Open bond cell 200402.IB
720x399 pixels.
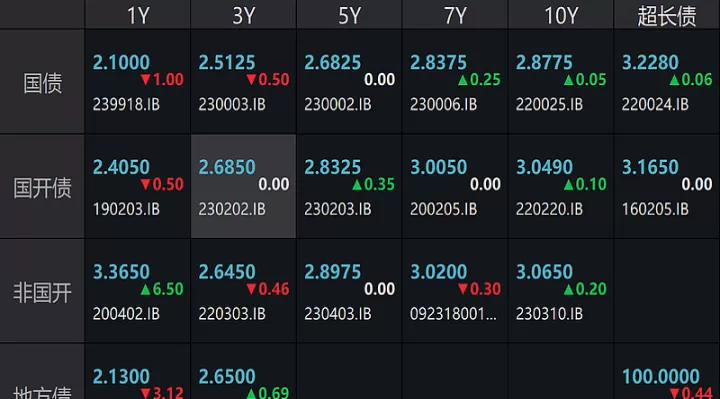coord(138,291)
